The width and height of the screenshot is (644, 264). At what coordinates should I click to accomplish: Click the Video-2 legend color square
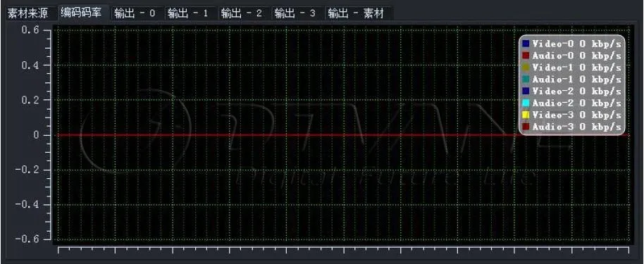pyautogui.click(x=526, y=91)
